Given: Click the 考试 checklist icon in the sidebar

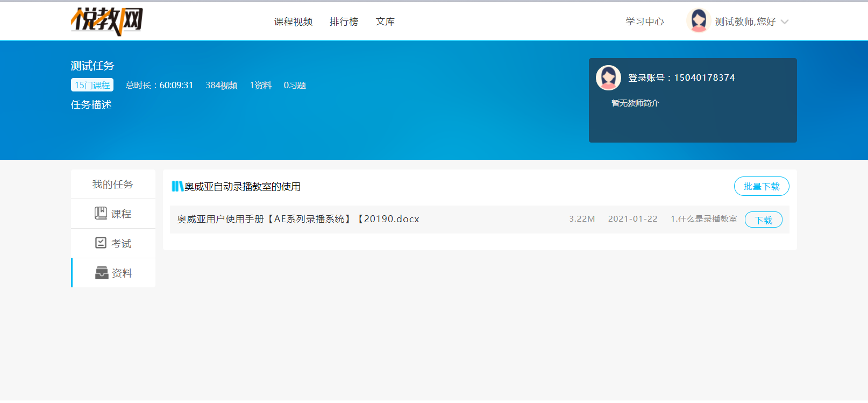Looking at the screenshot, I should pyautogui.click(x=101, y=243).
